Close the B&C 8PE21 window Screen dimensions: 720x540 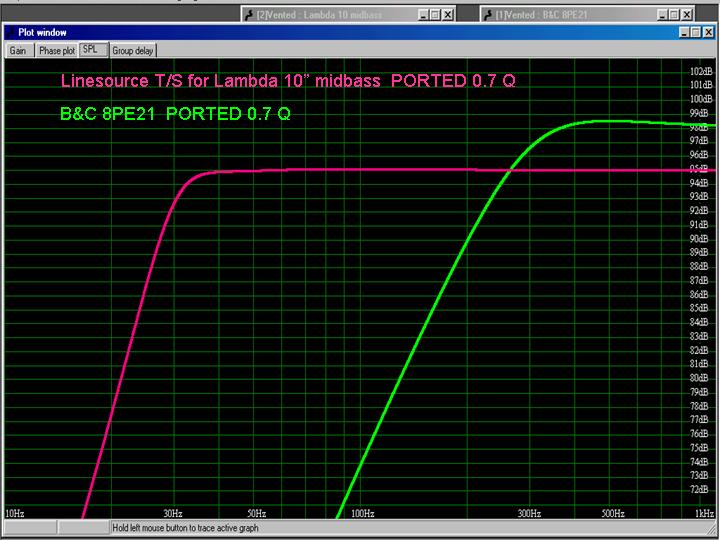tap(686, 15)
